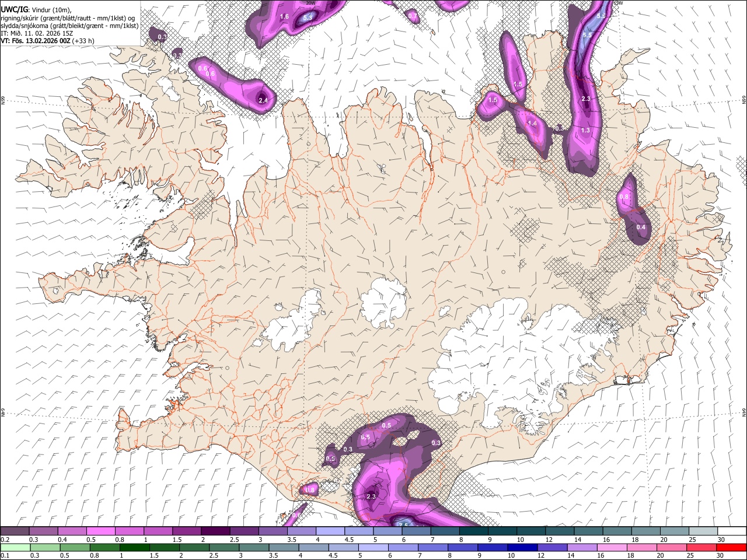Click the slydda/snjókoma legend description line

pos(69,25)
